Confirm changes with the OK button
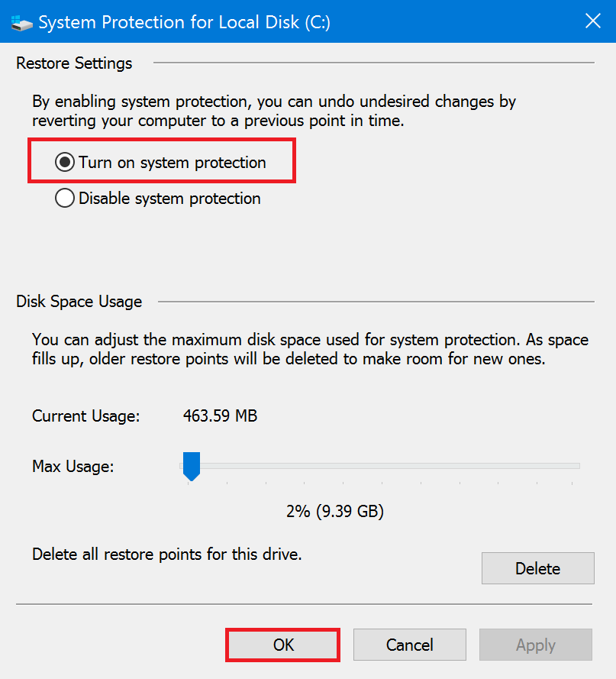This screenshot has height=679, width=616. (x=282, y=644)
